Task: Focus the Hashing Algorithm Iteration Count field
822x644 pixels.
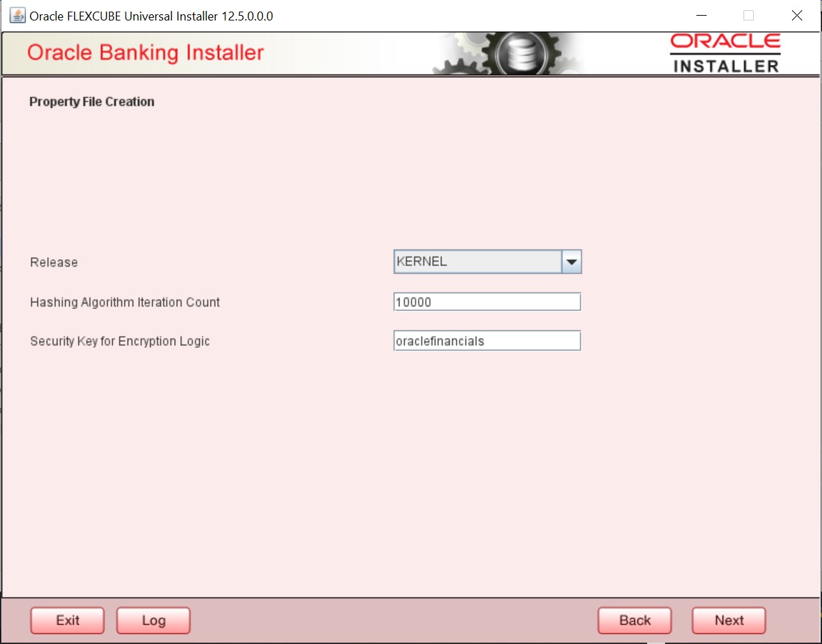Action: (x=487, y=302)
